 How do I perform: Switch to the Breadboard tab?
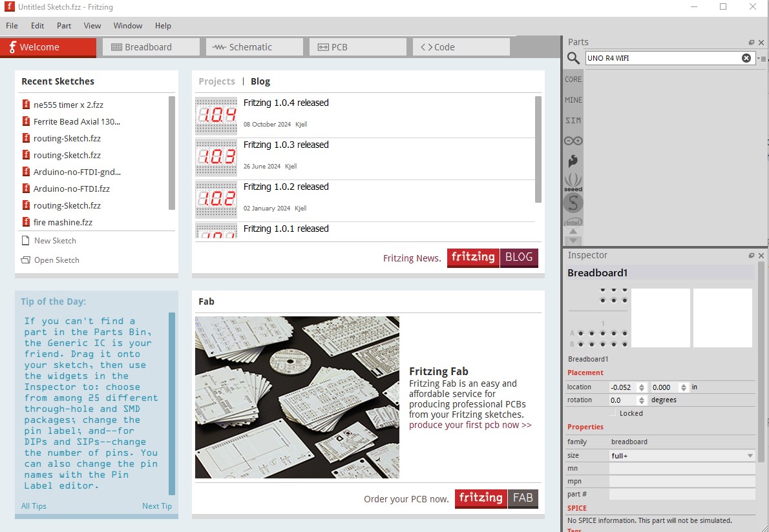point(151,47)
